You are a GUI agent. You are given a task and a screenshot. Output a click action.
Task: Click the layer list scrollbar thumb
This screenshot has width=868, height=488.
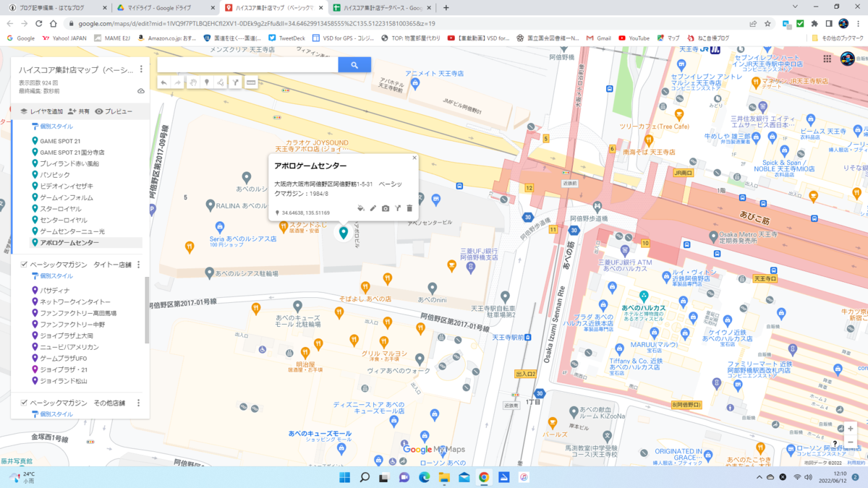tap(148, 310)
